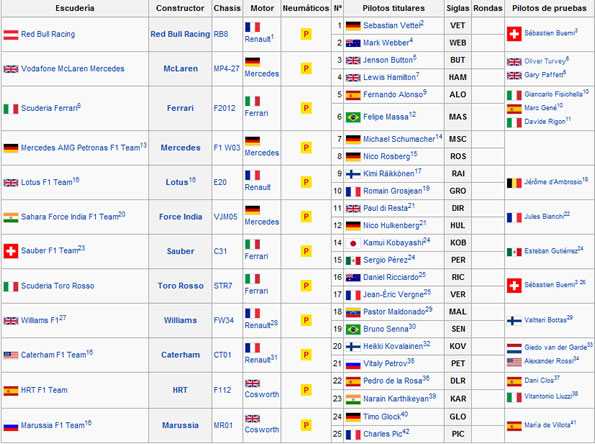Click the Pirelli tyre icon in Ferrari row
The height and width of the screenshot is (444, 595).
tap(306, 108)
